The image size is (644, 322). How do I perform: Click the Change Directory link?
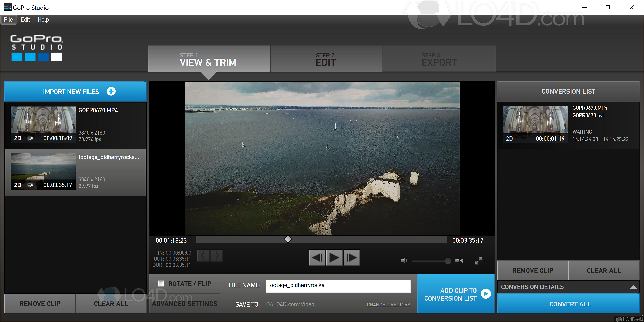[x=388, y=305]
